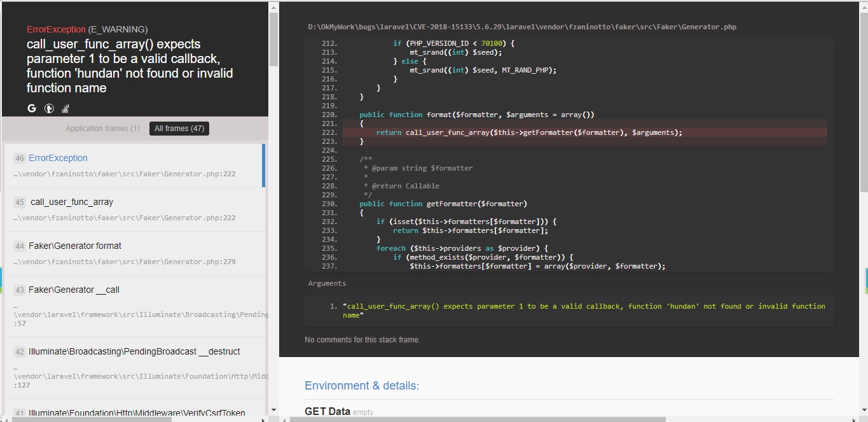Switch to the All frames (47) tab
This screenshot has height=422, width=868.
click(x=179, y=129)
